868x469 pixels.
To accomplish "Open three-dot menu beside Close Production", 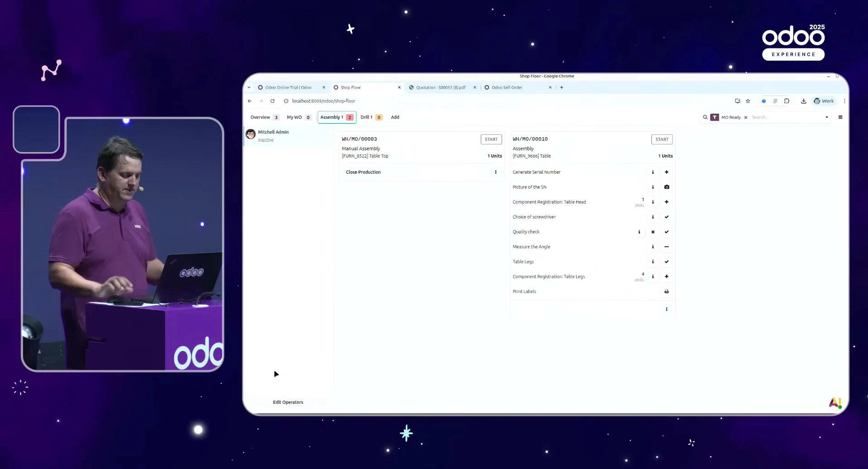I will [x=496, y=172].
